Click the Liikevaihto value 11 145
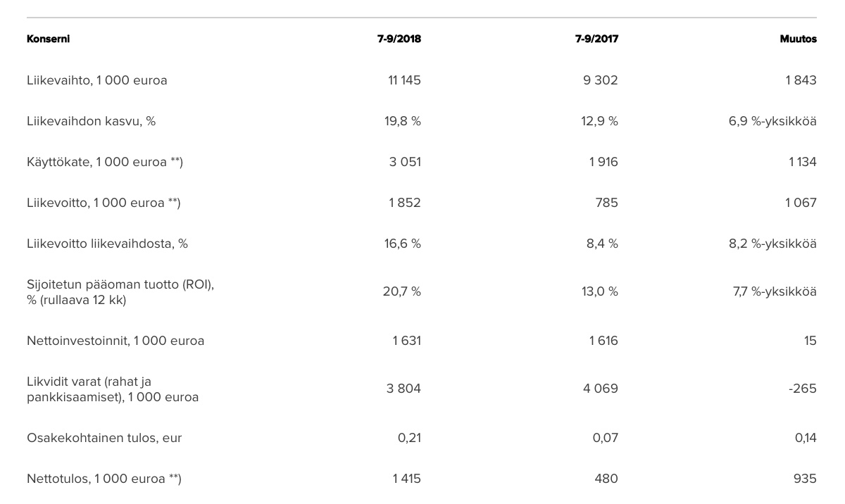 404,80
